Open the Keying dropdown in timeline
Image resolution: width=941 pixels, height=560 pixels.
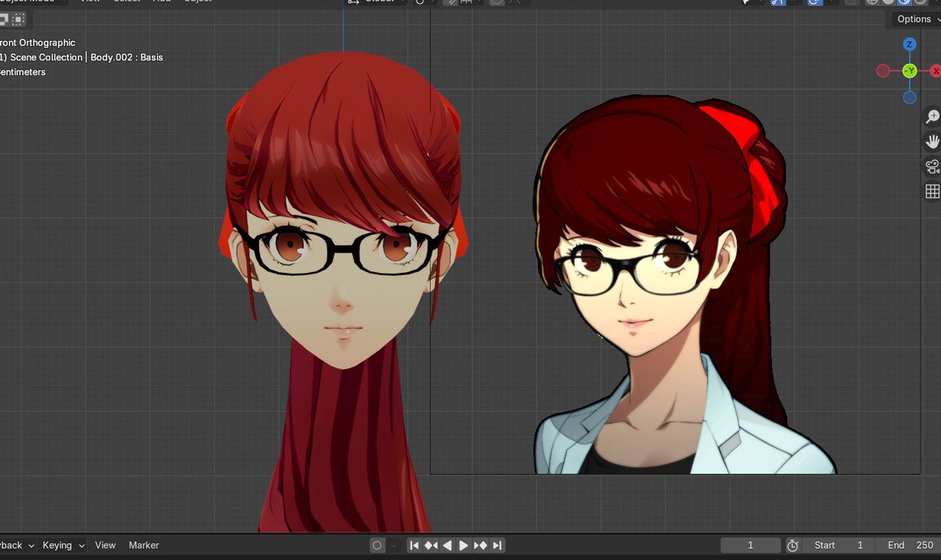pyautogui.click(x=63, y=545)
